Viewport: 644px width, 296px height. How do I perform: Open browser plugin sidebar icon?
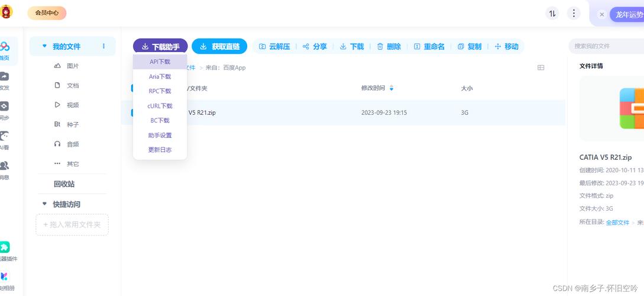click(x=4, y=249)
